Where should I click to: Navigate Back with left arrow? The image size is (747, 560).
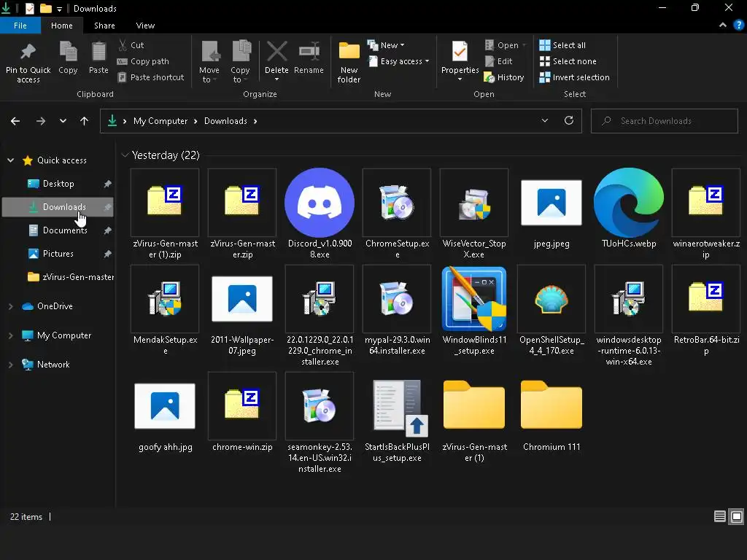pyautogui.click(x=15, y=121)
